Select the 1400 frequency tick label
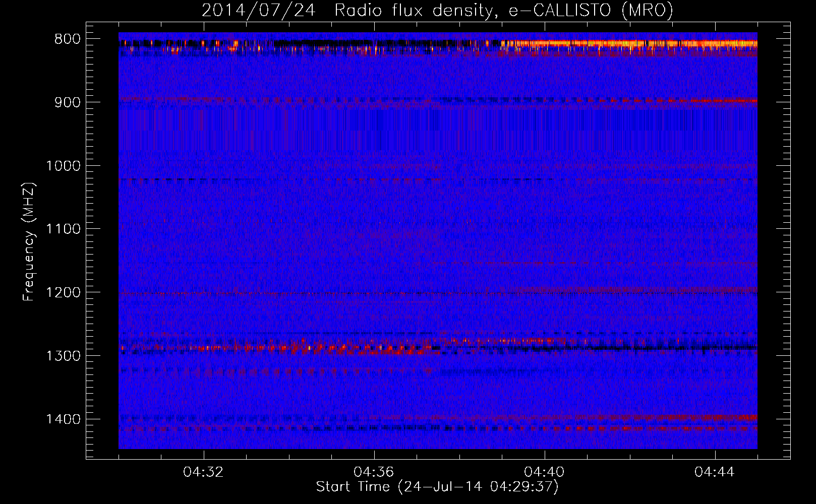 [x=63, y=419]
